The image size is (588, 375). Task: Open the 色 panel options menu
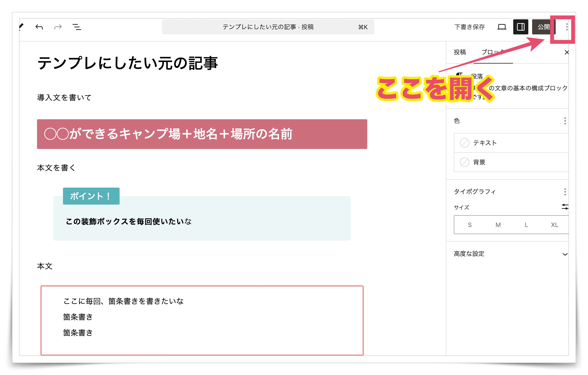pyautogui.click(x=565, y=121)
